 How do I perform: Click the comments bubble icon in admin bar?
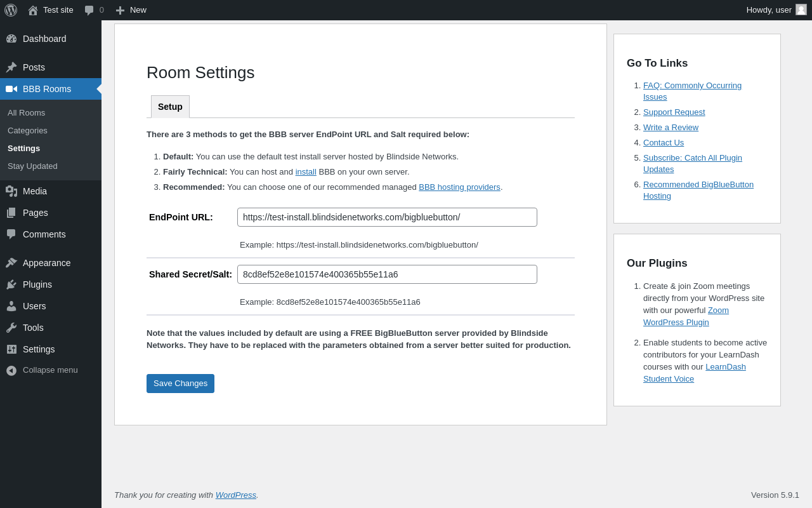89,10
